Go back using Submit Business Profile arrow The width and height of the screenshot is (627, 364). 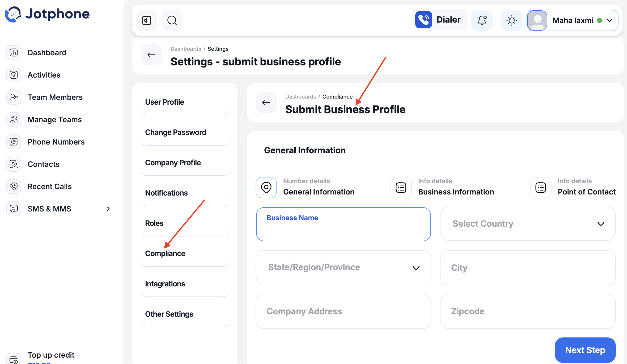[x=266, y=103]
